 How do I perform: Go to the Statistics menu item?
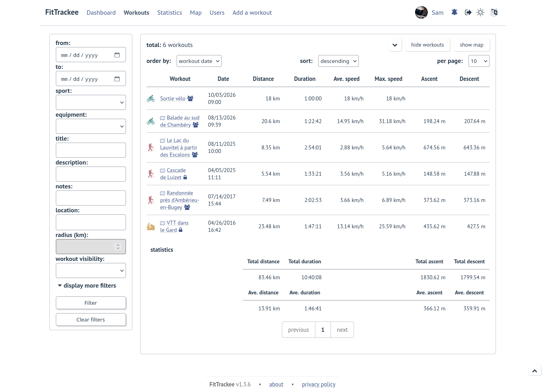[x=169, y=13]
